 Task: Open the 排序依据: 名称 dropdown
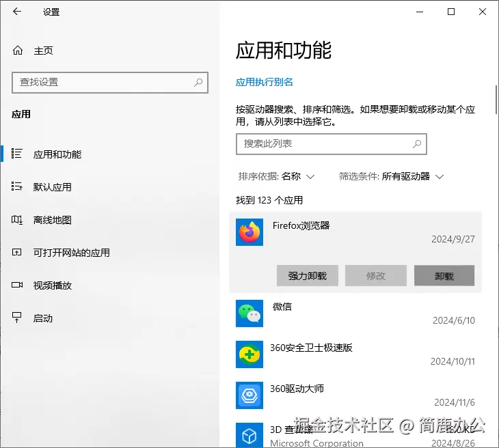276,176
